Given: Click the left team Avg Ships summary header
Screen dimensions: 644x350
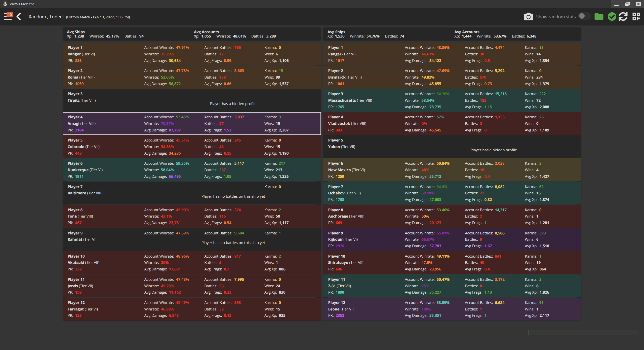Looking at the screenshot, I should [x=76, y=32].
